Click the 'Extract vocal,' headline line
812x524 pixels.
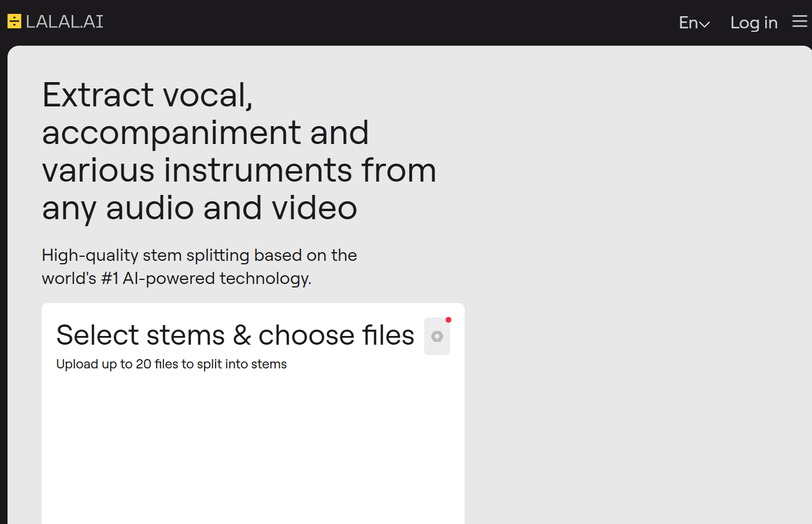click(x=147, y=94)
